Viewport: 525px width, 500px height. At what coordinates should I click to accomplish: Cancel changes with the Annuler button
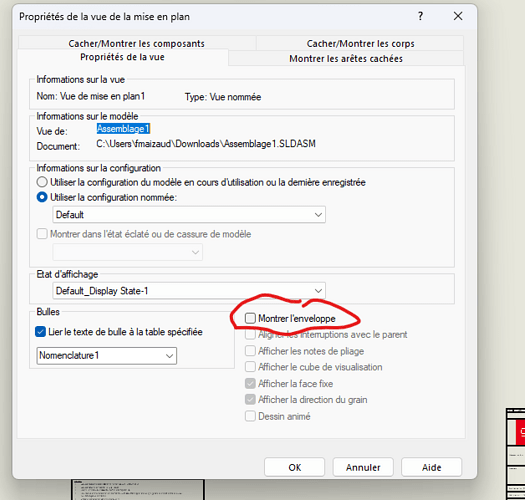coord(363,467)
